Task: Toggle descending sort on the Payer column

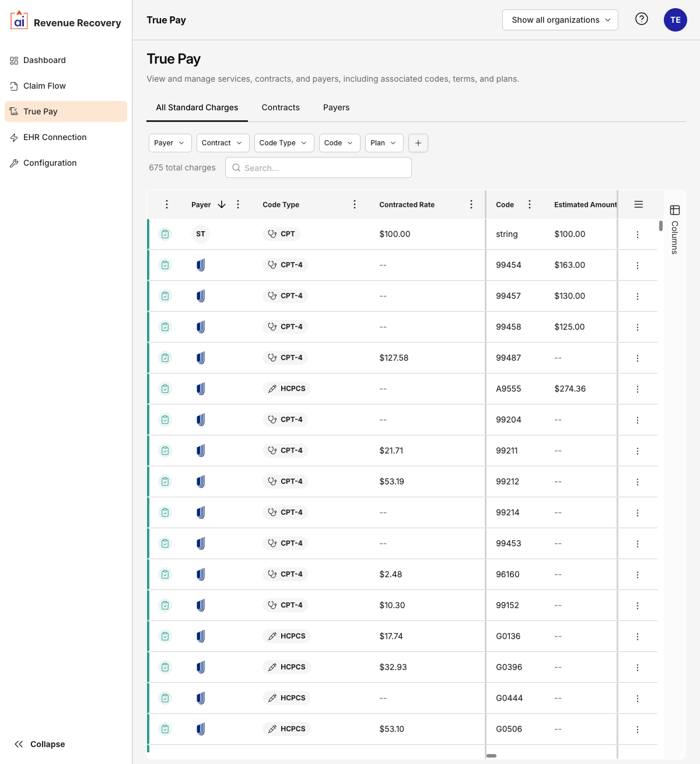Action: coord(222,204)
